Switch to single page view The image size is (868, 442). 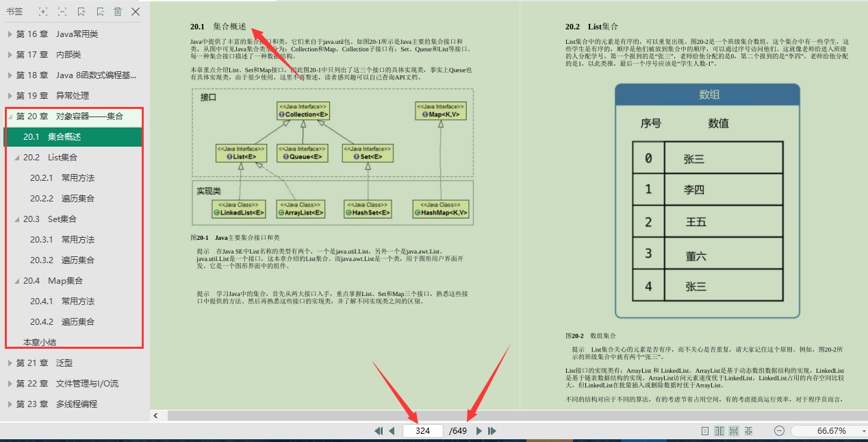pos(705,431)
